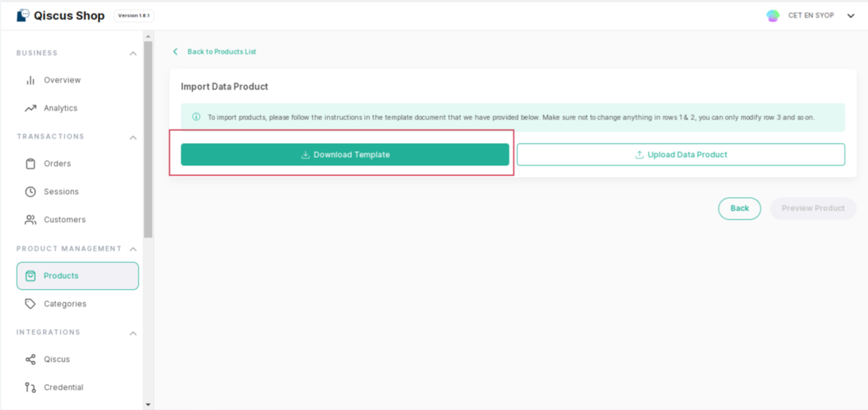Image resolution: width=868 pixels, height=410 pixels.
Task: Click the back arrow chevron icon
Action: [x=175, y=52]
